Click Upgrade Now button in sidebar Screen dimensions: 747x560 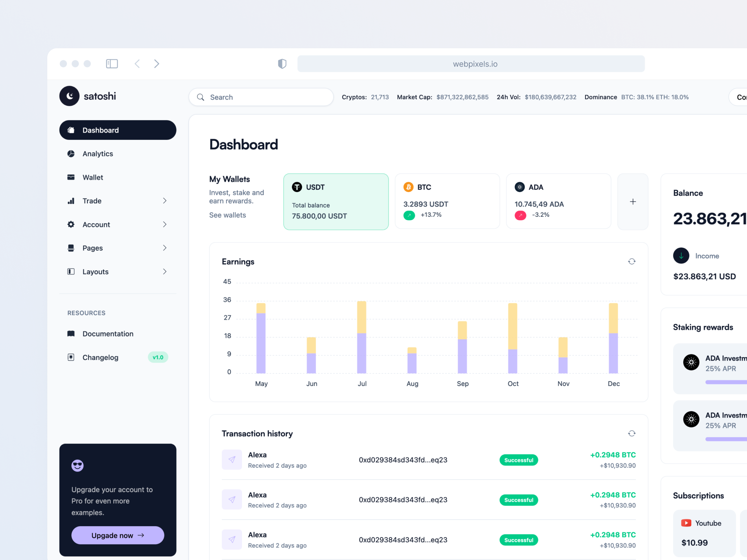click(x=116, y=535)
